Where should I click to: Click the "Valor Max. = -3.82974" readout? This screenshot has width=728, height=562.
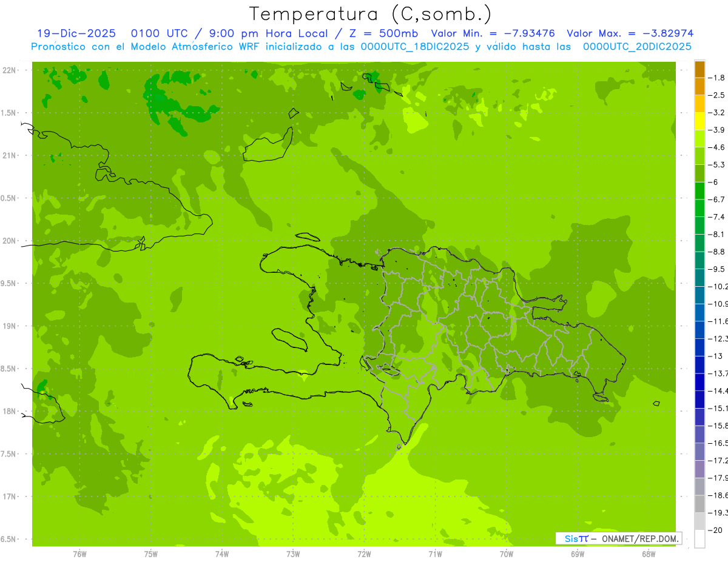(x=630, y=33)
